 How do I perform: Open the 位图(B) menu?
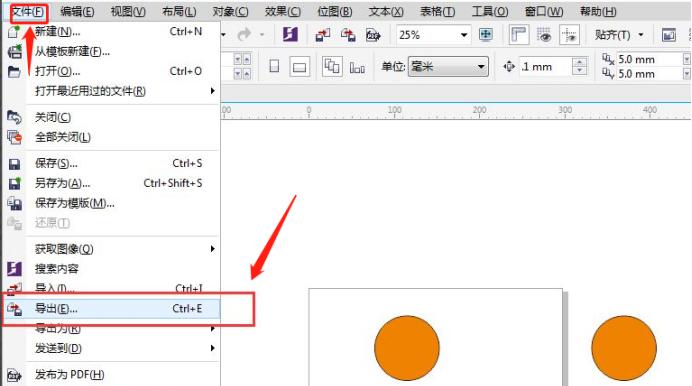[x=335, y=11]
